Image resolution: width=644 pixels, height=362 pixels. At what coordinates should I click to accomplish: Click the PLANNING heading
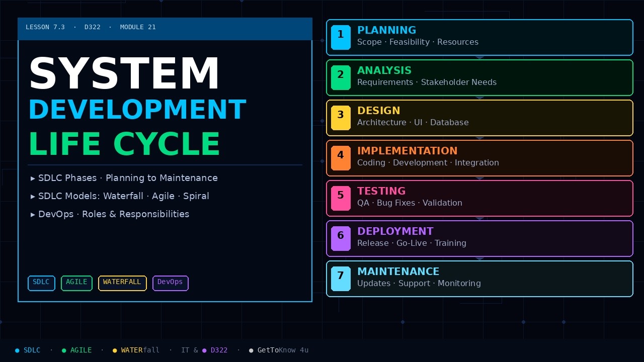pyautogui.click(x=386, y=30)
